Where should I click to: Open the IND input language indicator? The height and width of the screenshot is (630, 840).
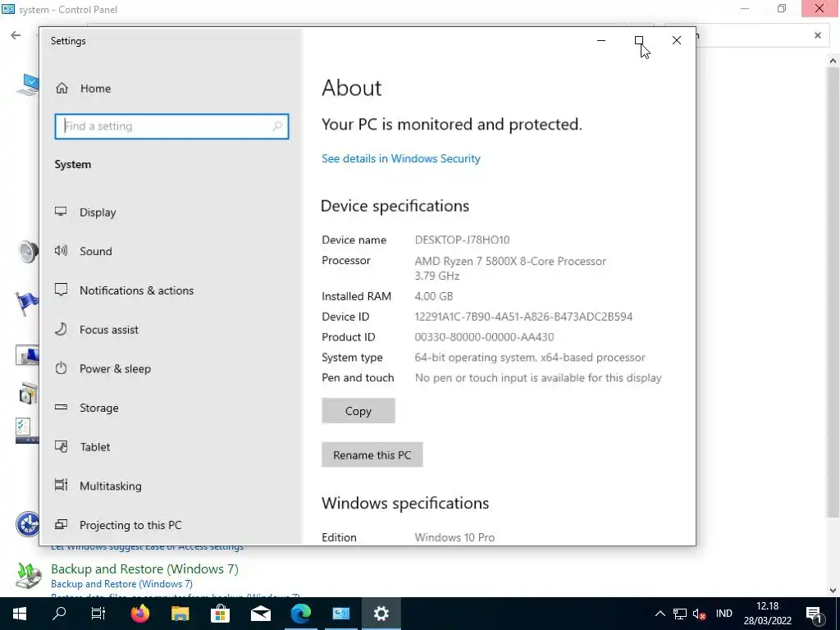pos(724,614)
